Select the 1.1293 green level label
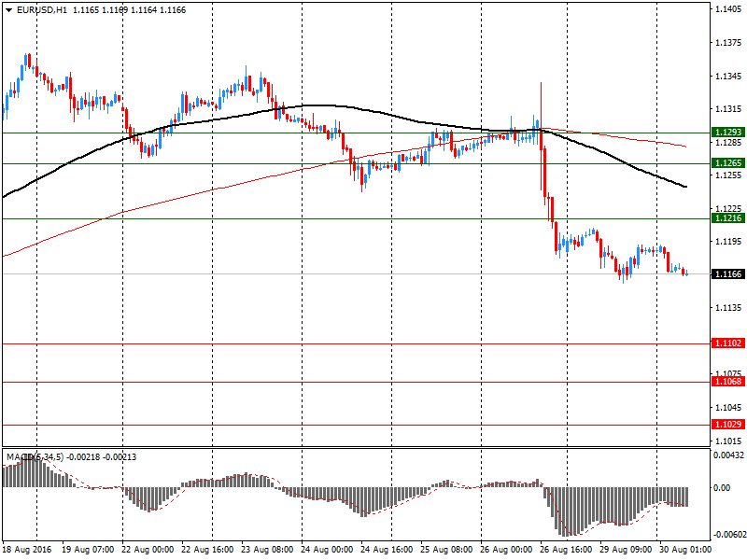Image resolution: width=747 pixels, height=560 pixels. (x=728, y=132)
